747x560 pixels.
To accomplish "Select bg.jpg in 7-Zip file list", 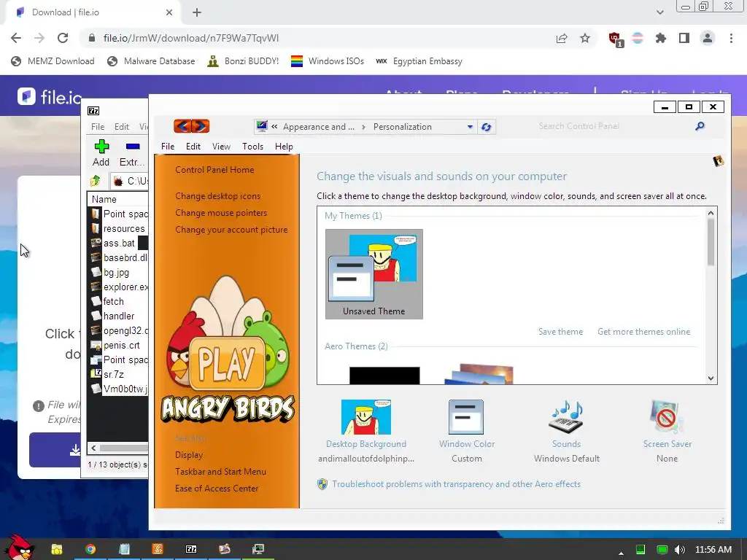I will pyautogui.click(x=116, y=273).
